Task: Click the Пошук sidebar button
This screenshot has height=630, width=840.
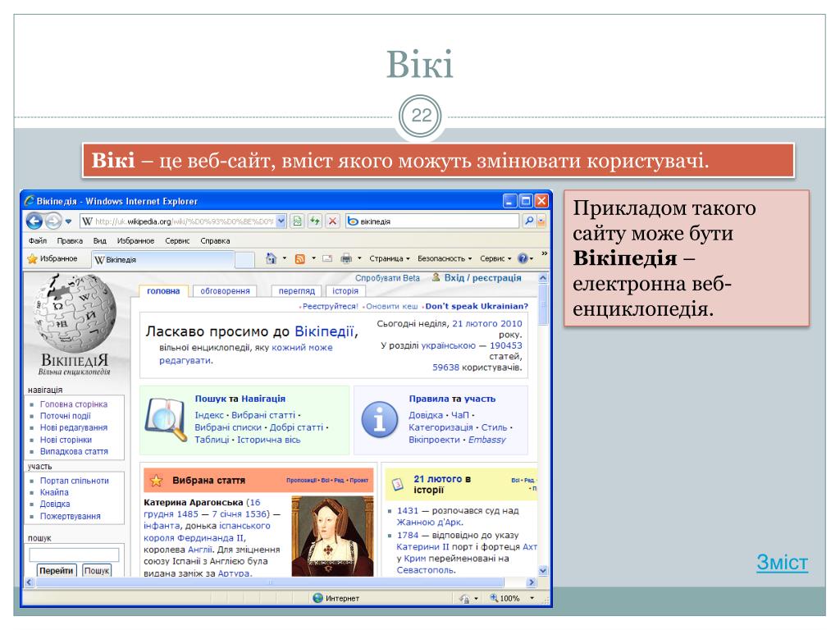Action: click(x=97, y=571)
